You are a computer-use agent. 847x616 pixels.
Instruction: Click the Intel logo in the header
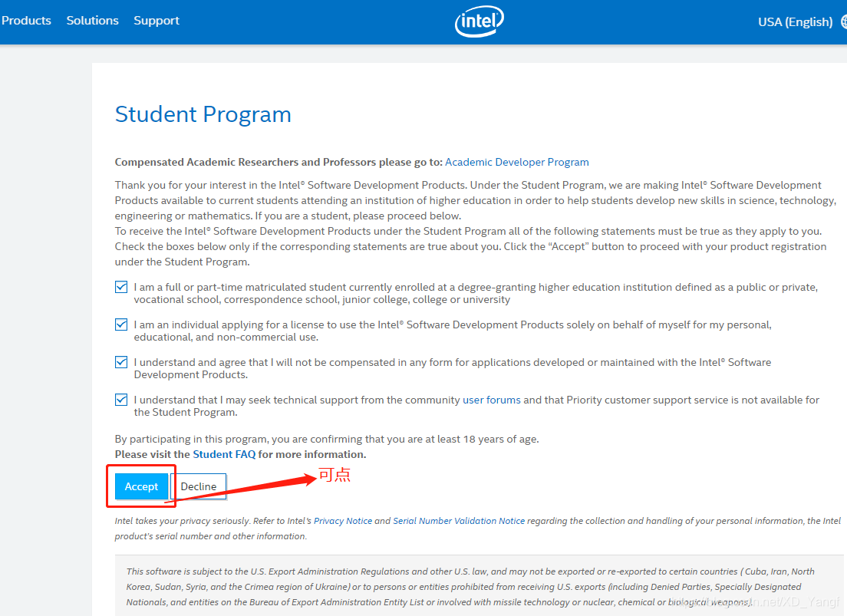tap(480, 21)
